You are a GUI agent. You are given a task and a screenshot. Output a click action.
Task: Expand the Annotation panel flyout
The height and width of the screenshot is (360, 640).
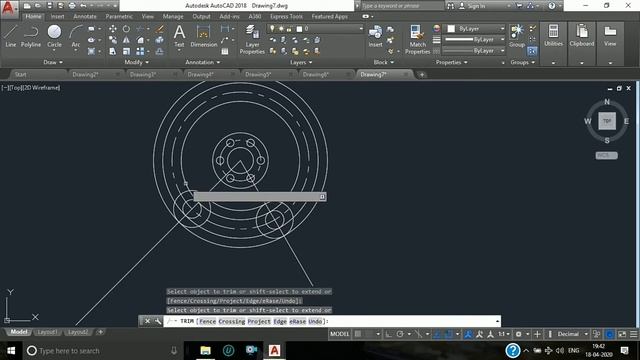pyautogui.click(x=203, y=62)
